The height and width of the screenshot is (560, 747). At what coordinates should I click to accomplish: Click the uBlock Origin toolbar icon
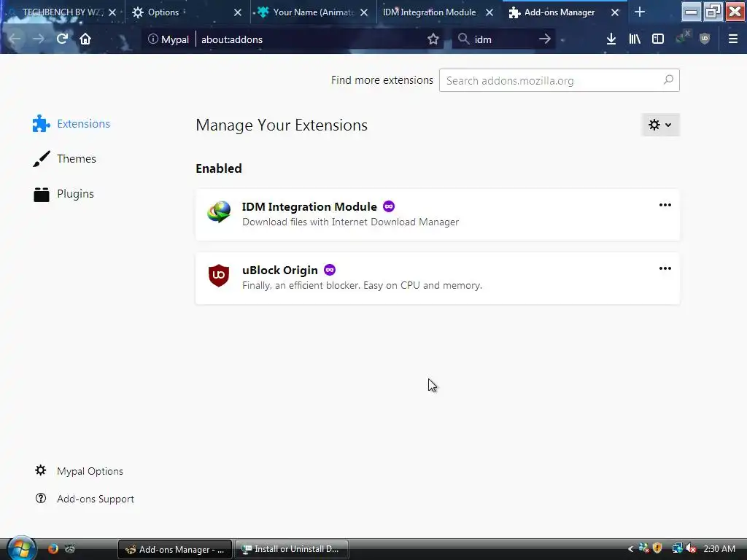(x=705, y=39)
